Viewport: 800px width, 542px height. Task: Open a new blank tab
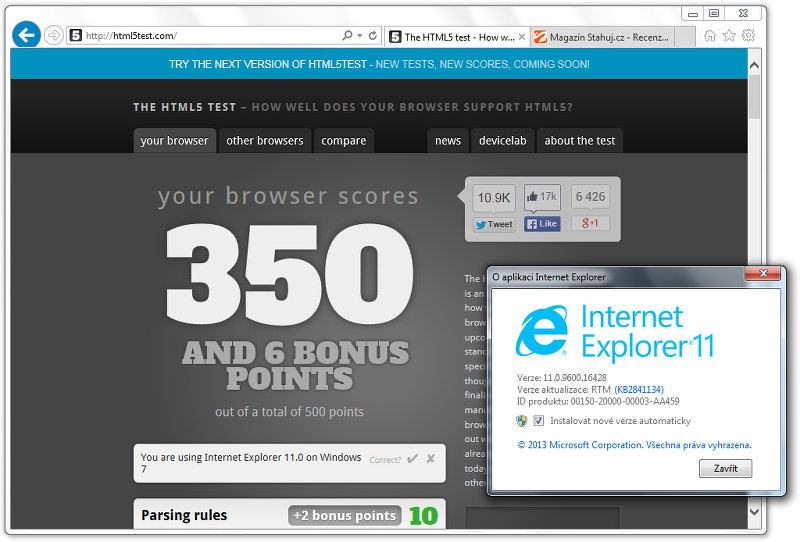pos(685,37)
